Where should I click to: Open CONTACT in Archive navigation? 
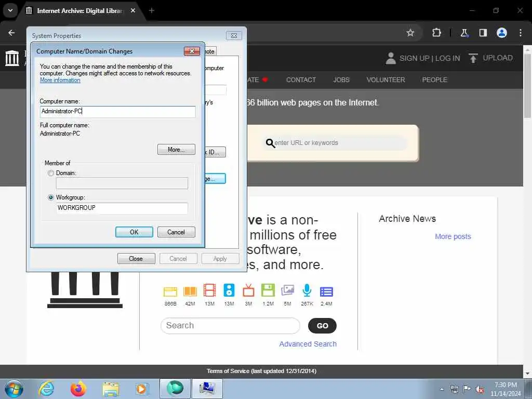pyautogui.click(x=301, y=79)
